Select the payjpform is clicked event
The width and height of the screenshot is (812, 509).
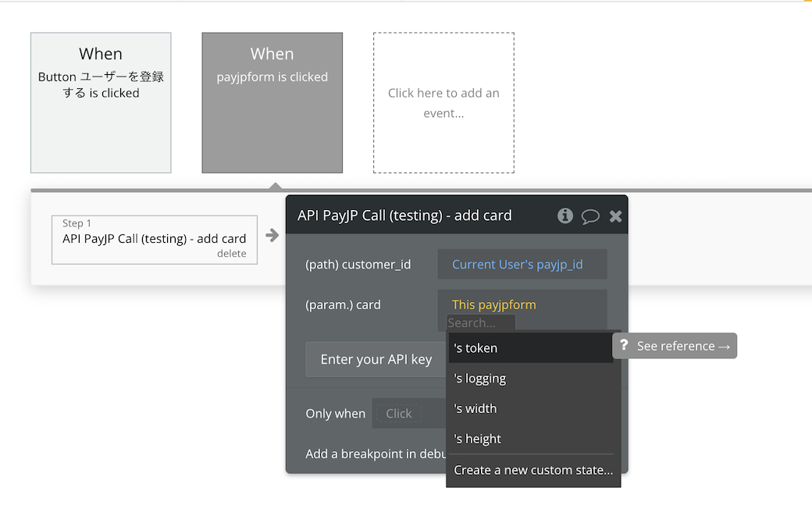click(x=272, y=102)
